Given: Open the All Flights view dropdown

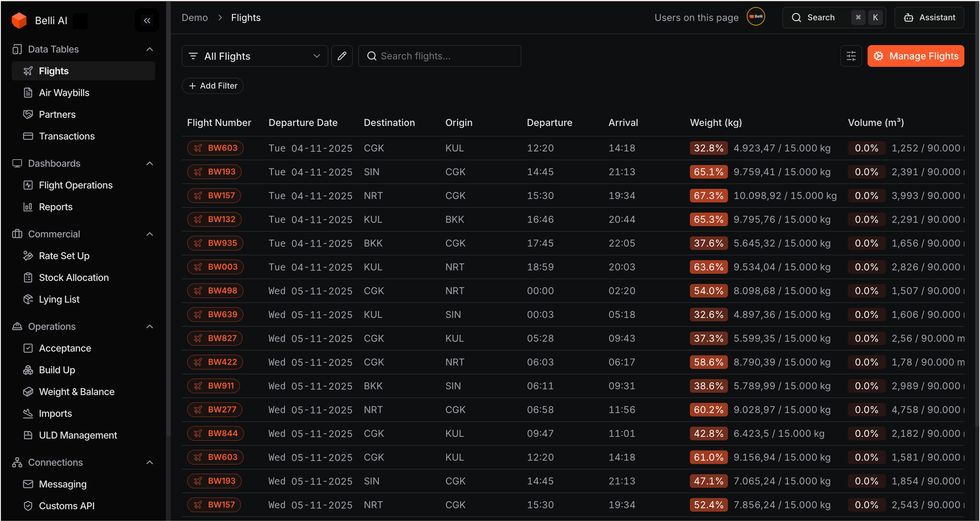Looking at the screenshot, I should coord(254,56).
